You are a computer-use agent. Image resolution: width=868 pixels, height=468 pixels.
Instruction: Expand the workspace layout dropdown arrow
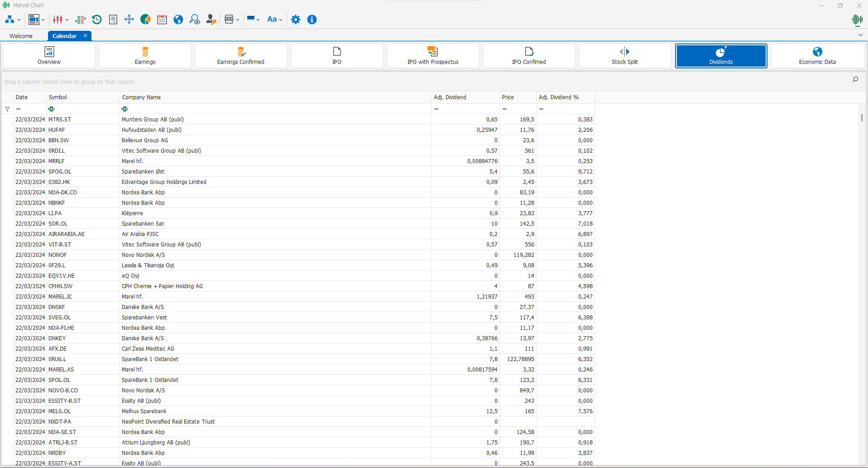(43, 20)
